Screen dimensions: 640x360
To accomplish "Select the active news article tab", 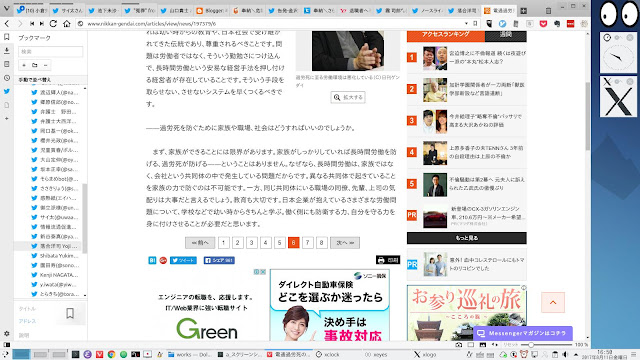I will click(499, 11).
